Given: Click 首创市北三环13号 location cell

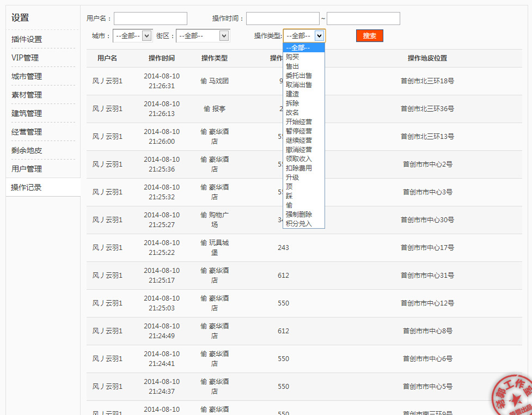Looking at the screenshot, I should (427, 137).
